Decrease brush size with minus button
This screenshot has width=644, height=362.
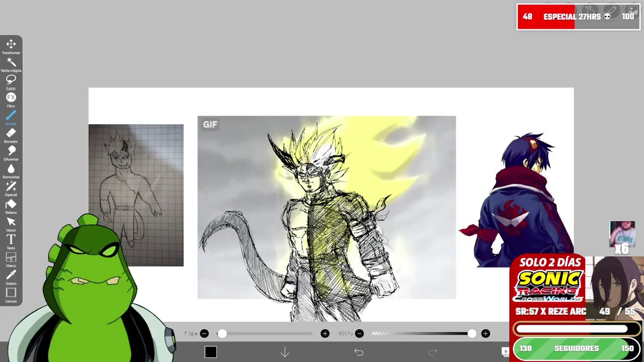click(x=204, y=333)
